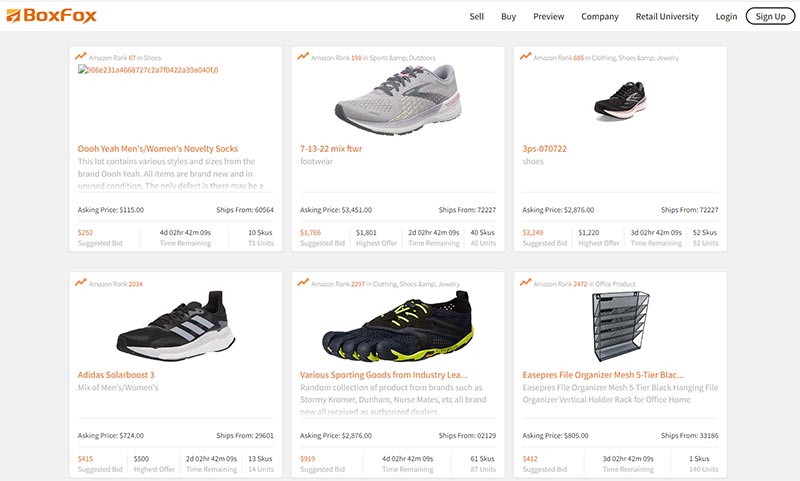Click Amazon Rank 2034 text

116,284
